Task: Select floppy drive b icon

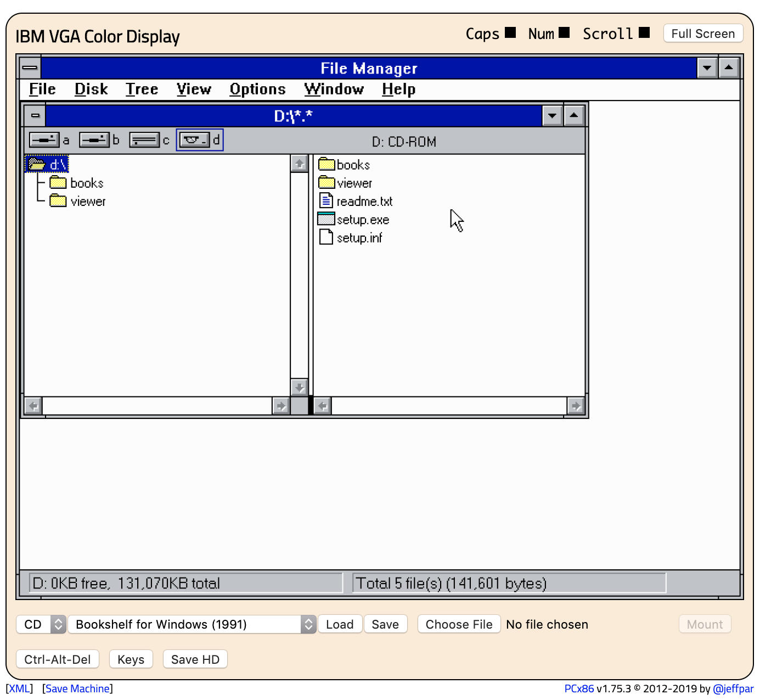Action: click(x=94, y=139)
